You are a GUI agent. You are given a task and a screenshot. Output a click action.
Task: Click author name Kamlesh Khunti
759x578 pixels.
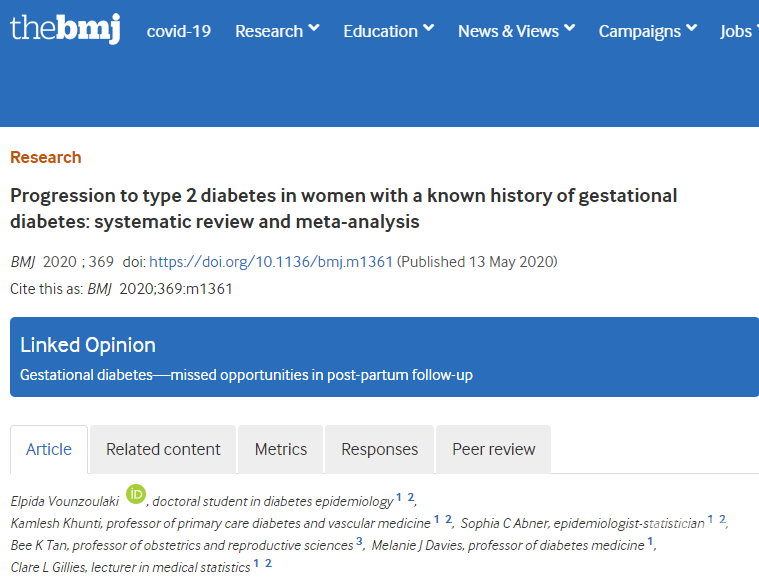click(x=56, y=522)
